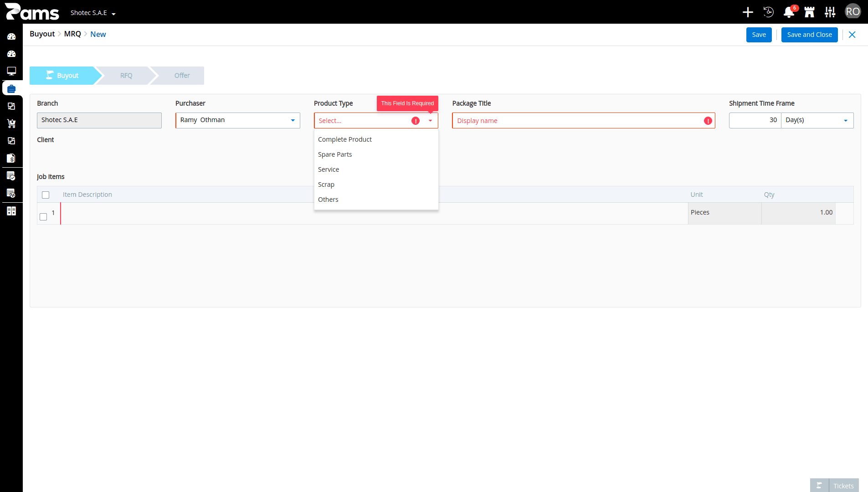
Task: Open the briefcase sidebar icon
Action: pos(11,88)
